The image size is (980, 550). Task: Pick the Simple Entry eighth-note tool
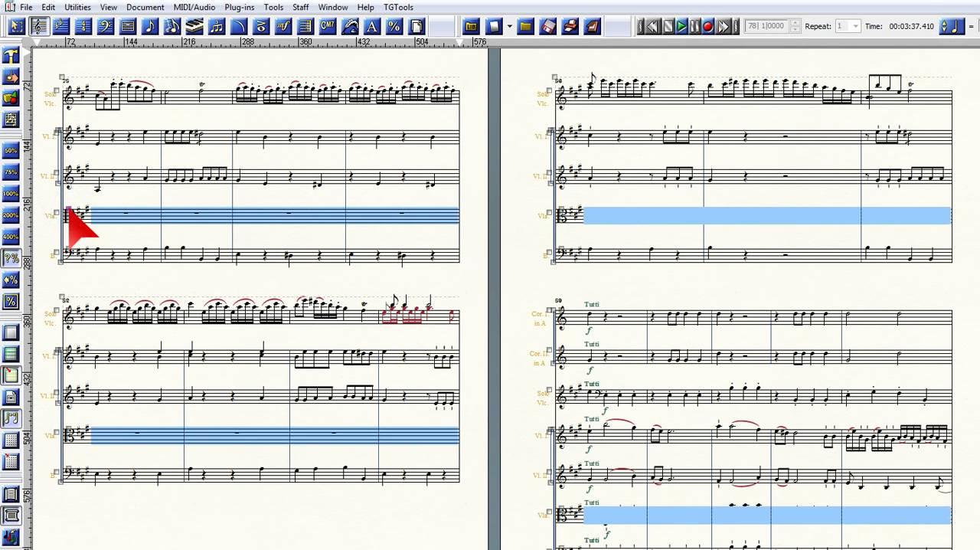pos(149,27)
